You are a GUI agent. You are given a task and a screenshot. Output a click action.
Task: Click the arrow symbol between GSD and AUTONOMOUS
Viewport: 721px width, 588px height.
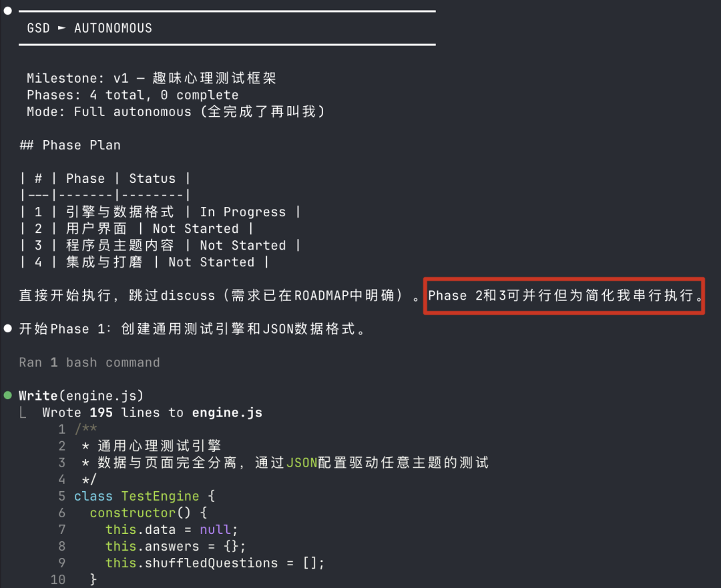click(61, 29)
